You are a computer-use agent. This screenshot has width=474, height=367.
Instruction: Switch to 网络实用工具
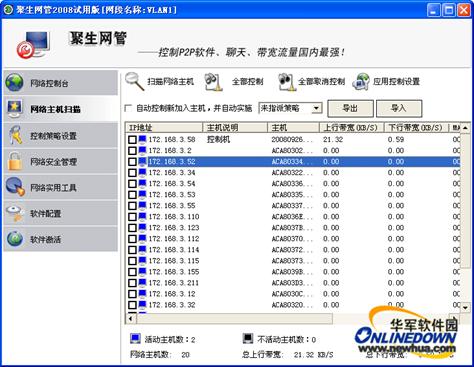click(61, 187)
